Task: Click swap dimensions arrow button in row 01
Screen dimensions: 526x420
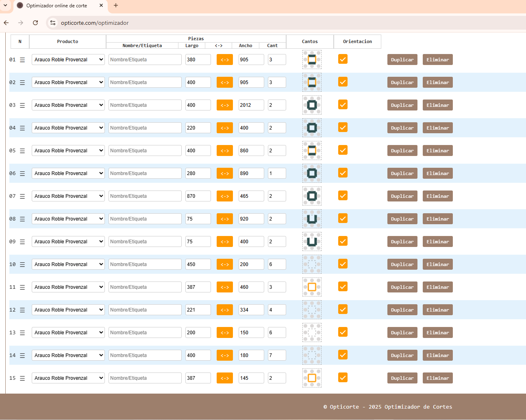Action: point(224,60)
